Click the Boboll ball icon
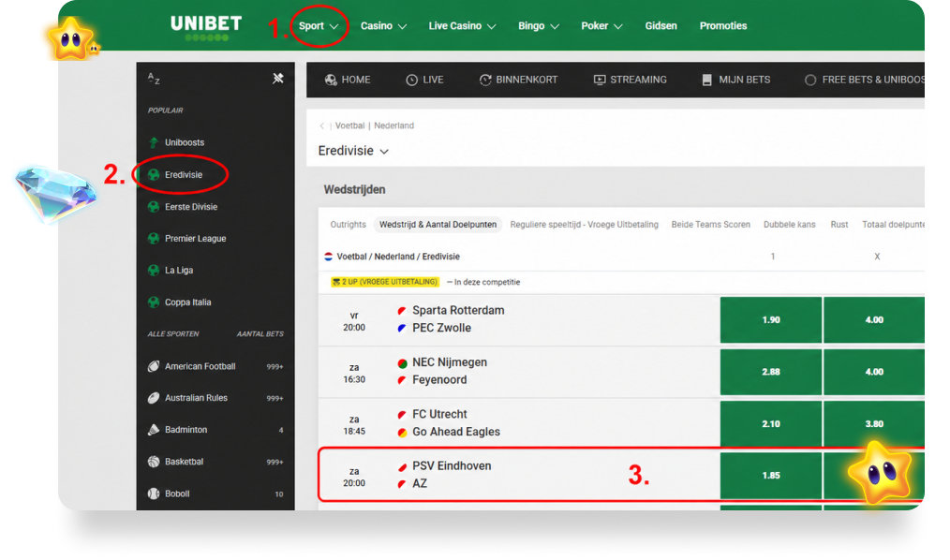Screen dimensions: 950x560 154,494
